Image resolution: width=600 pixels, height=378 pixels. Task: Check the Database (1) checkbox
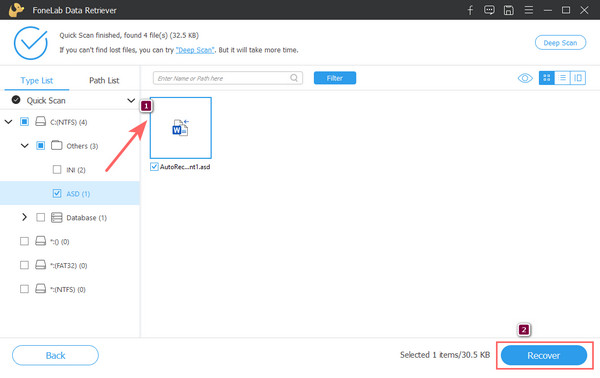40,217
